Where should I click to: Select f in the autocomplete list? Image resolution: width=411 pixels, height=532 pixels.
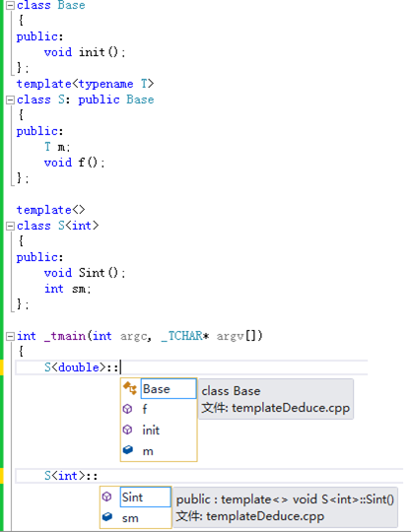[145, 409]
